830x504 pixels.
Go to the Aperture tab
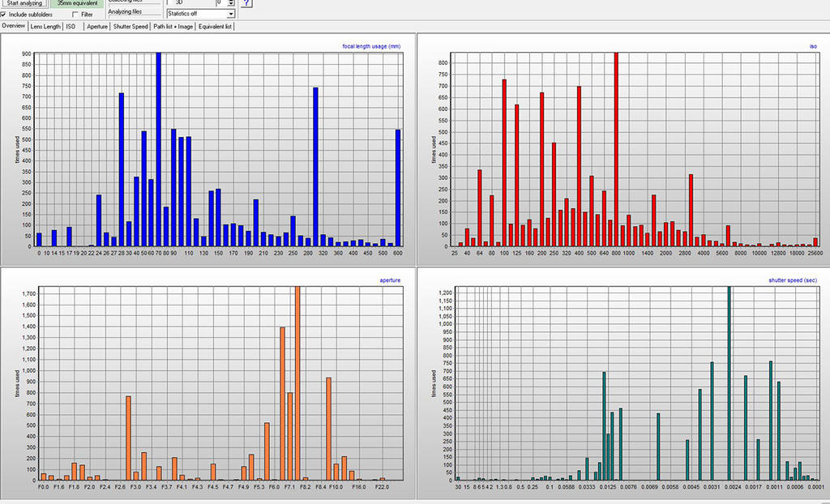coord(97,27)
